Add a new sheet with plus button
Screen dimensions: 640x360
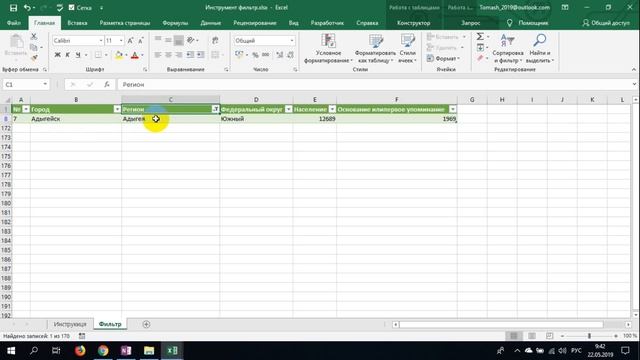tap(147, 324)
